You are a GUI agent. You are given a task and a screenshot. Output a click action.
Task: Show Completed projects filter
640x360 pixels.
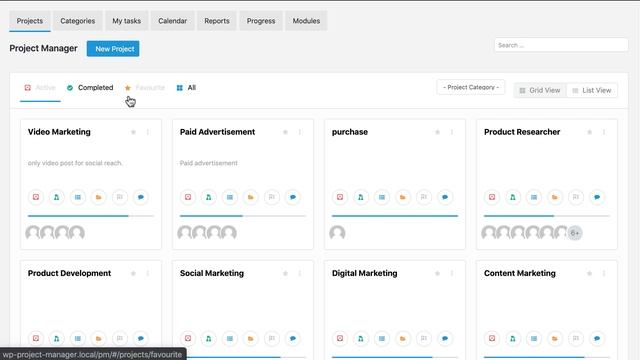(x=90, y=88)
